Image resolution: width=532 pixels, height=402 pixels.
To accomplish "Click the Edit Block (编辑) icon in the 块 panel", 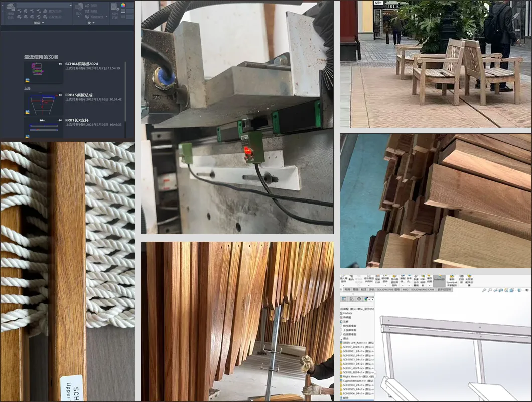I will click(87, 11).
